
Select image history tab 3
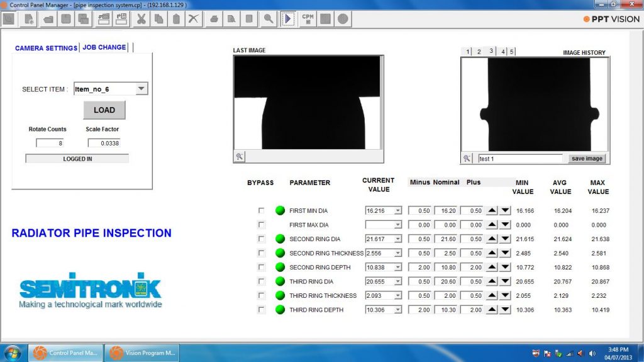(x=492, y=51)
